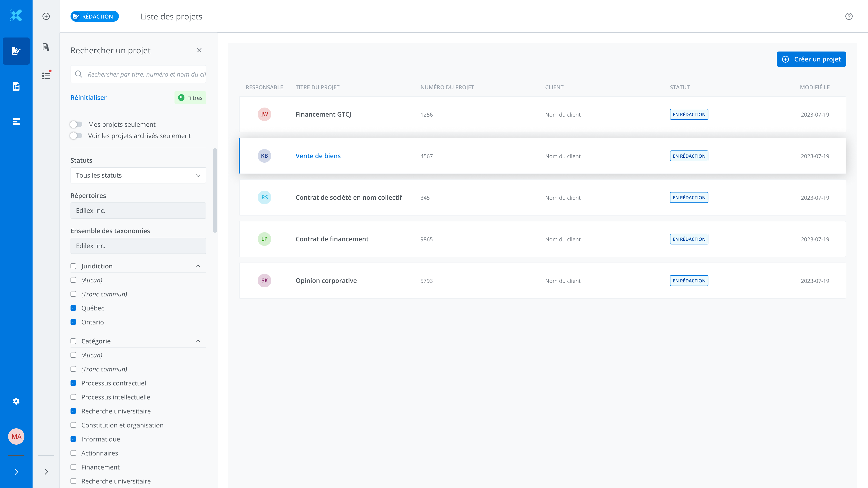The height and width of the screenshot is (488, 868).
Task: Uncheck the Québec checkbox
Action: click(73, 308)
